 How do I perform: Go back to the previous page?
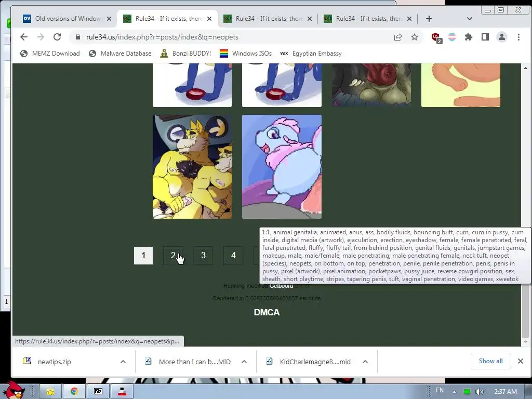pos(24,37)
